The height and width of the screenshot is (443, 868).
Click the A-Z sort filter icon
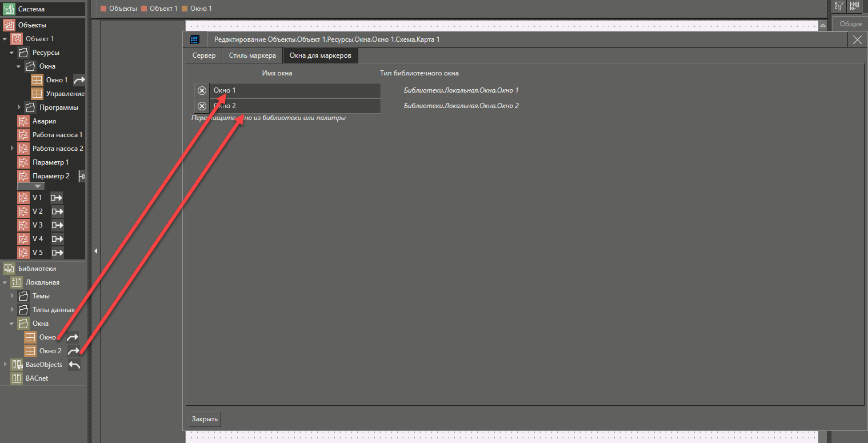tap(839, 6)
